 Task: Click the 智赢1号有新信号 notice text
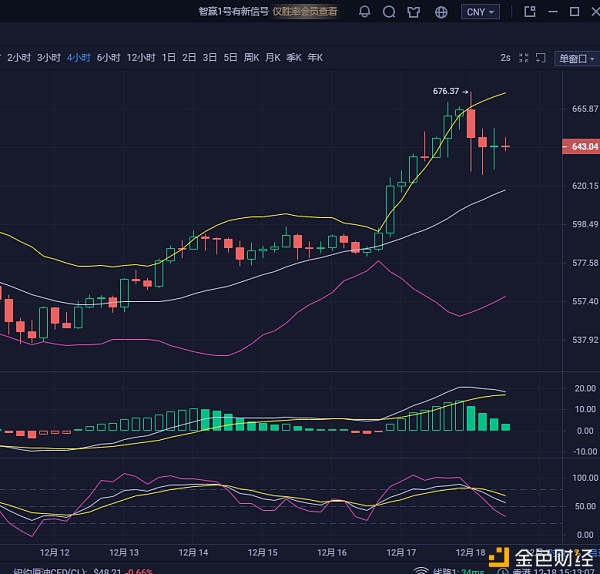coord(233,11)
